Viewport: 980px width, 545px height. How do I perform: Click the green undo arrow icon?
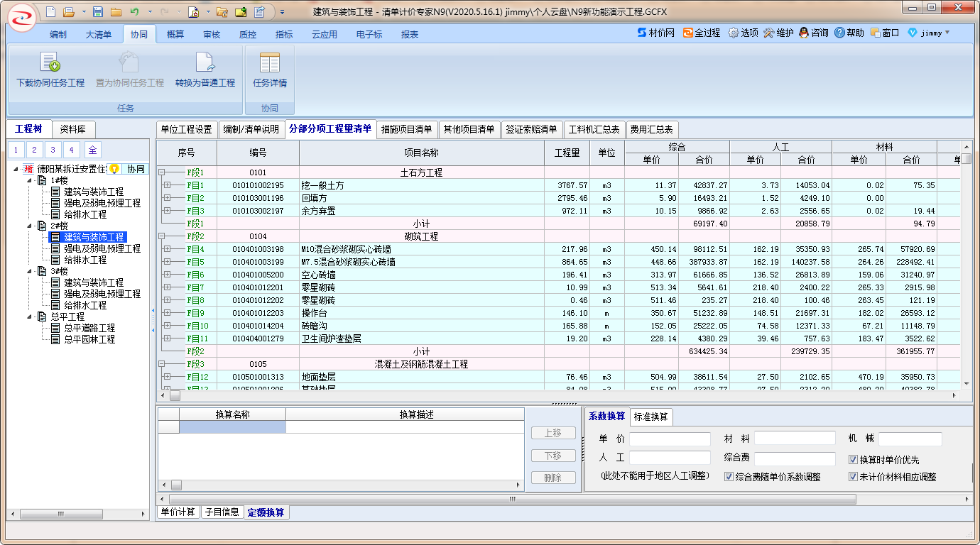[134, 12]
